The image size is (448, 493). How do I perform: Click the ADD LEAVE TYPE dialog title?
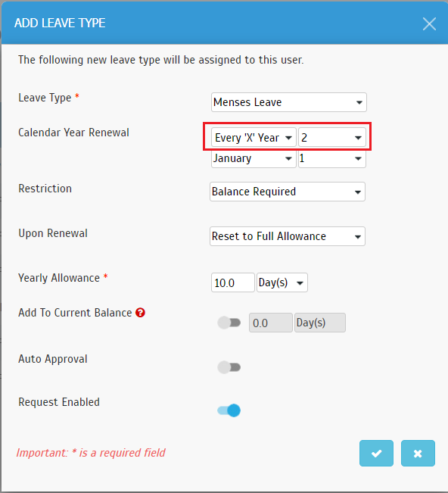pos(60,23)
